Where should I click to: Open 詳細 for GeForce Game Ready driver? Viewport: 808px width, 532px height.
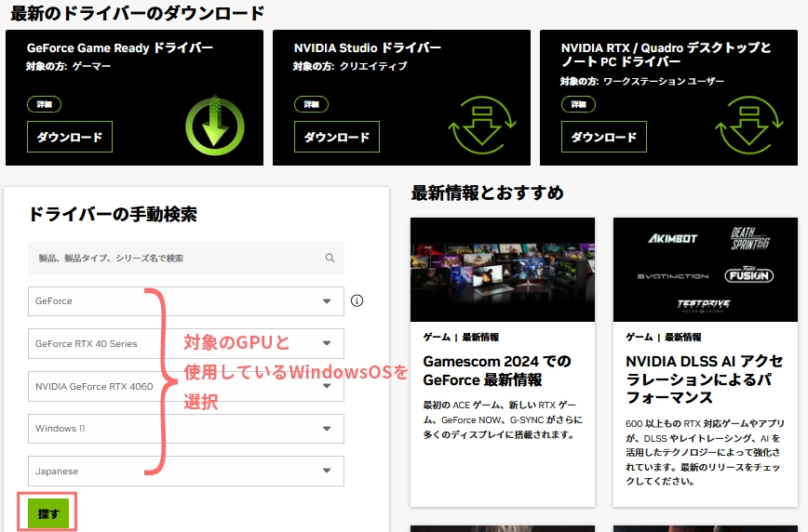45,104
